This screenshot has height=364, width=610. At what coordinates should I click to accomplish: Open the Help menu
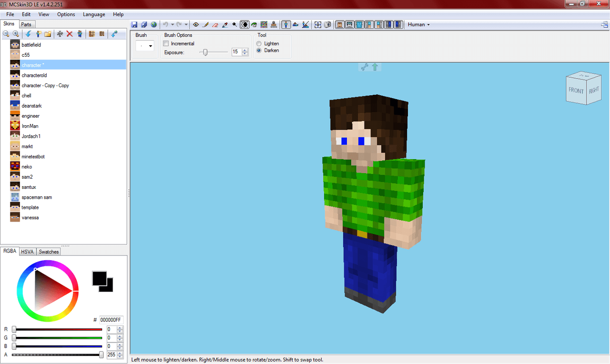[x=118, y=14]
